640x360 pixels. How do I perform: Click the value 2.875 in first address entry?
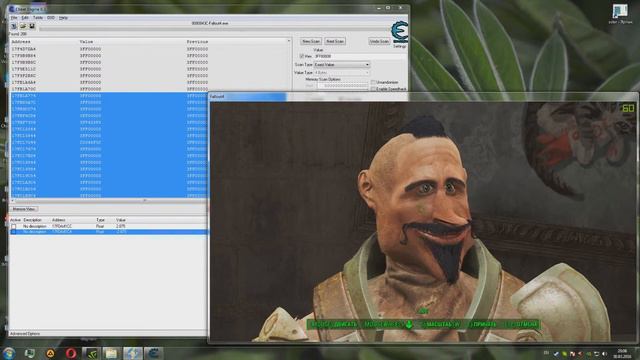coord(121,226)
